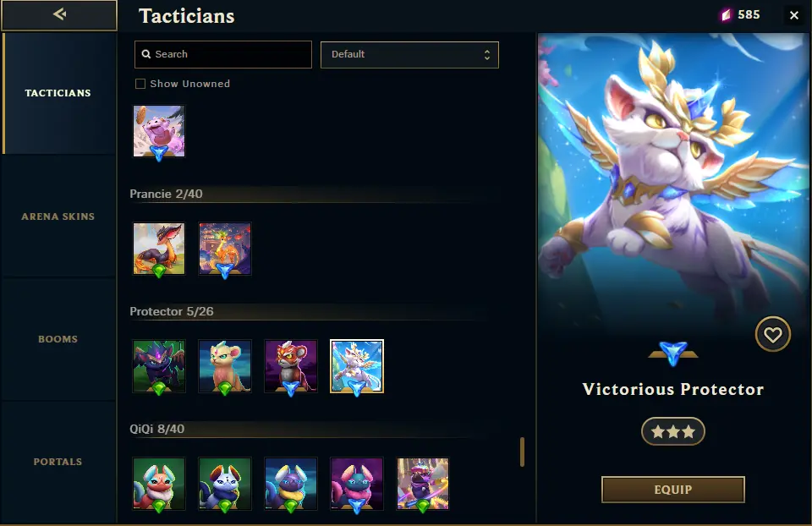812x526 pixels.
Task: Select the magenta-background QiQi tactician
Action: click(x=357, y=484)
